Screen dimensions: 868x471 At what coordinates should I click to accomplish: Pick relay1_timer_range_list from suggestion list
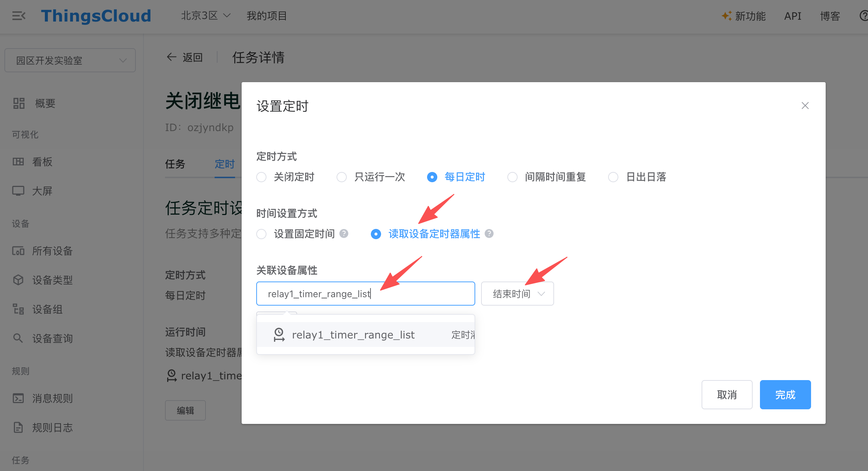click(365, 334)
